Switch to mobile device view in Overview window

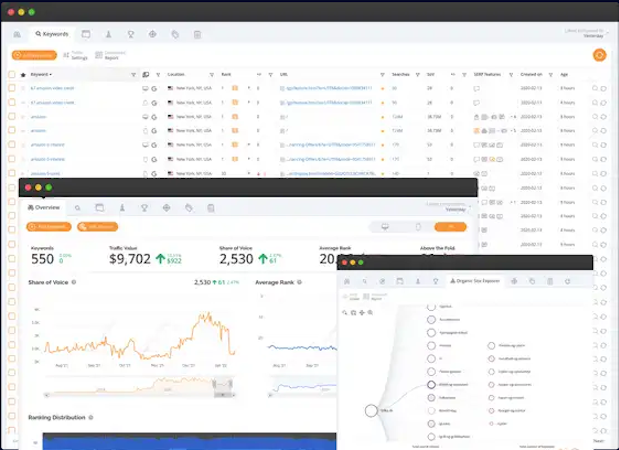click(418, 227)
